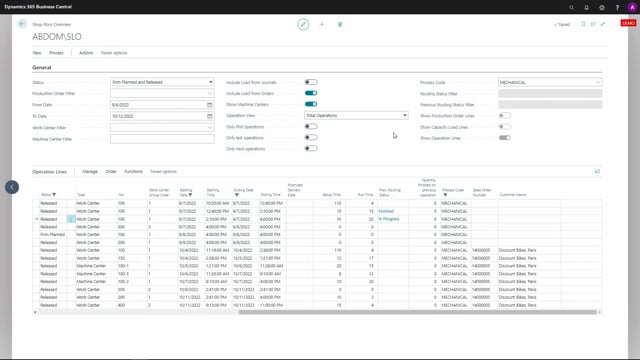This screenshot has height=360, width=640.
Task: Click the Finished routing status link
Action: tap(386, 211)
